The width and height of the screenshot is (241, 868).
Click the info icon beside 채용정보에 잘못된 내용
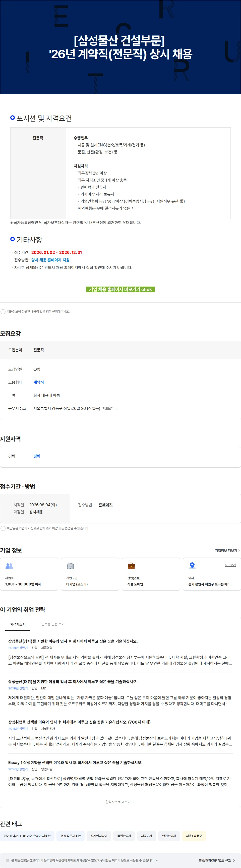(3, 311)
